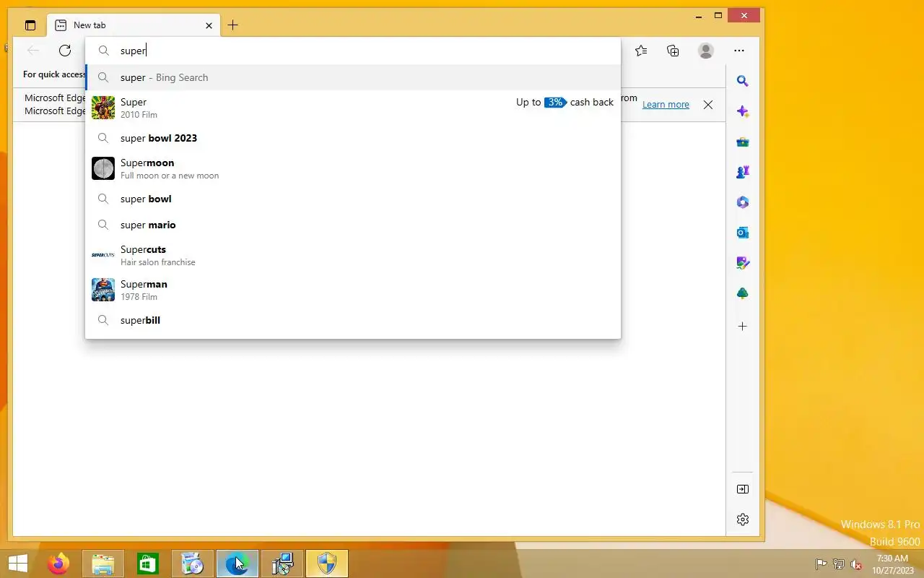Screen dimensions: 924x578
Task: Open the 'Learn more' link
Action: click(x=666, y=105)
